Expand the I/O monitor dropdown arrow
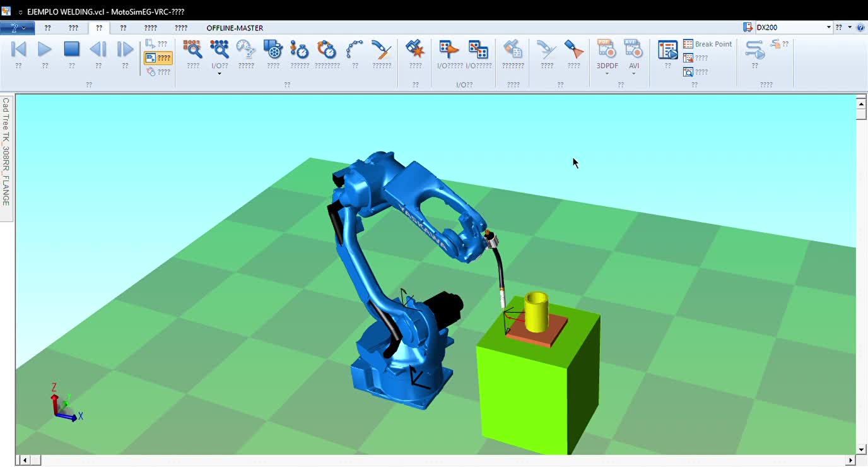This screenshot has height=467, width=868. point(220,74)
